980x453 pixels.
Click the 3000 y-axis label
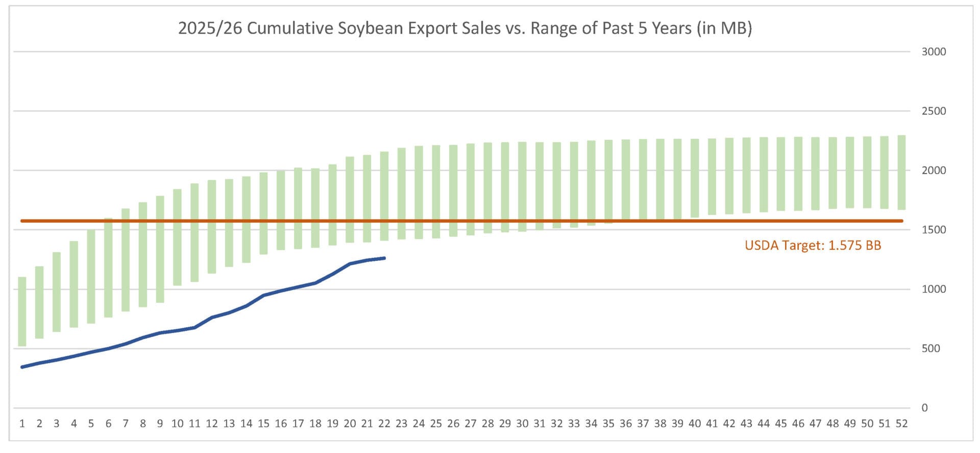pos(934,52)
